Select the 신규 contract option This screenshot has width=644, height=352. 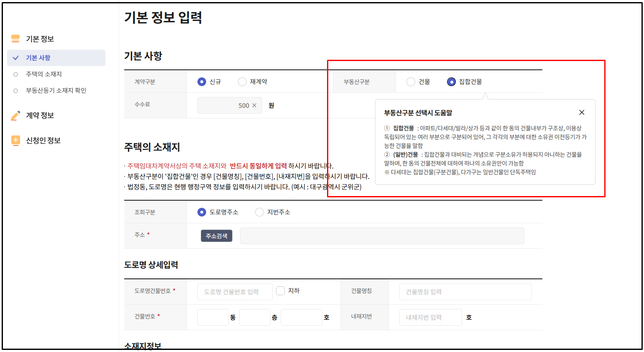201,82
